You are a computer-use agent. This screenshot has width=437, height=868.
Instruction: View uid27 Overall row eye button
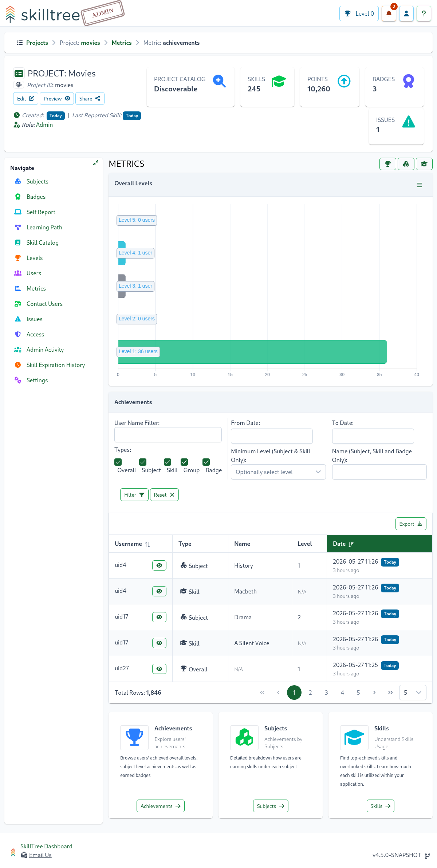[x=159, y=669]
